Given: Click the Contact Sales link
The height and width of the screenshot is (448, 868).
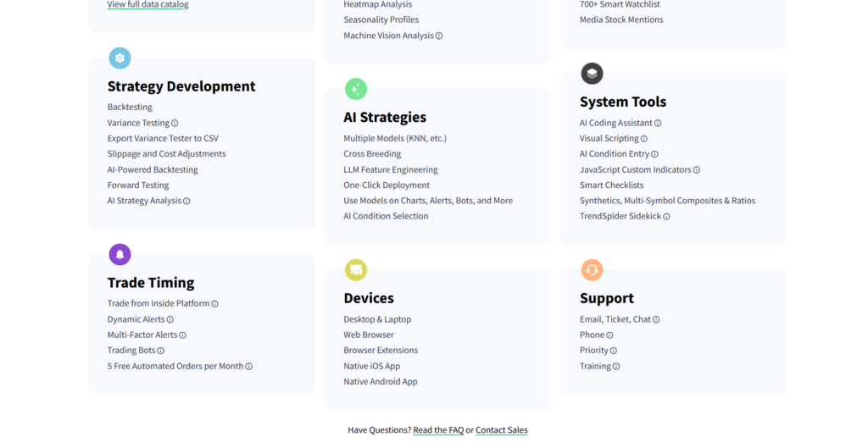Looking at the screenshot, I should (501, 430).
